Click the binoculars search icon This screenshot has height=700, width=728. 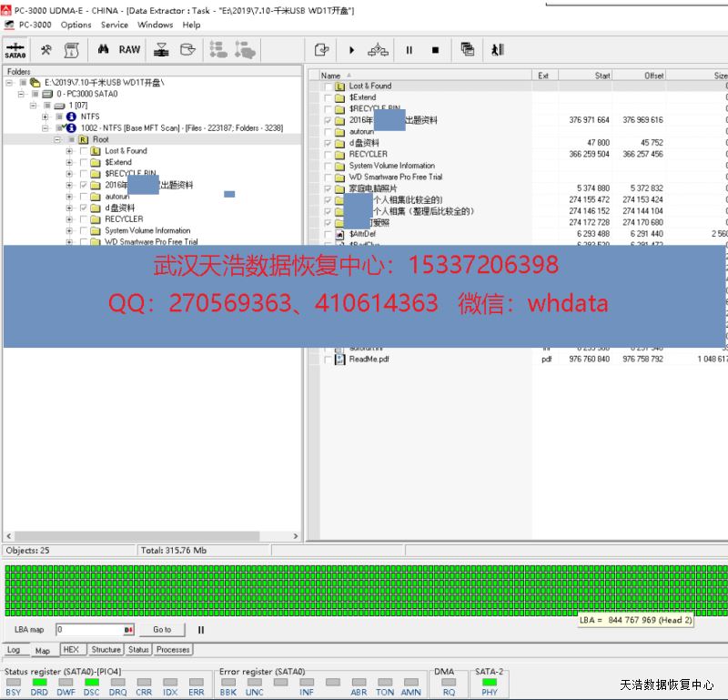(104, 49)
